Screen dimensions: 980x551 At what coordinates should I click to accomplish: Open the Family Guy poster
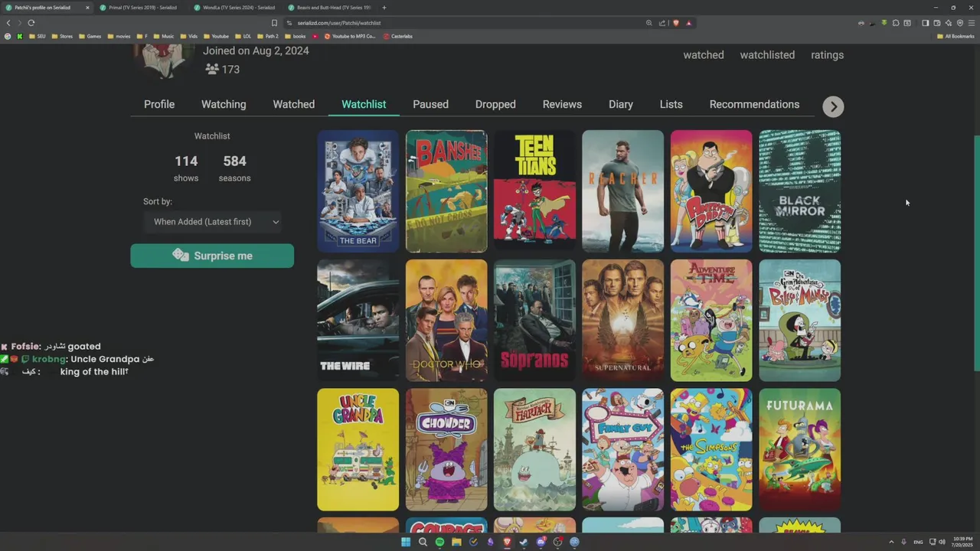[622, 449]
